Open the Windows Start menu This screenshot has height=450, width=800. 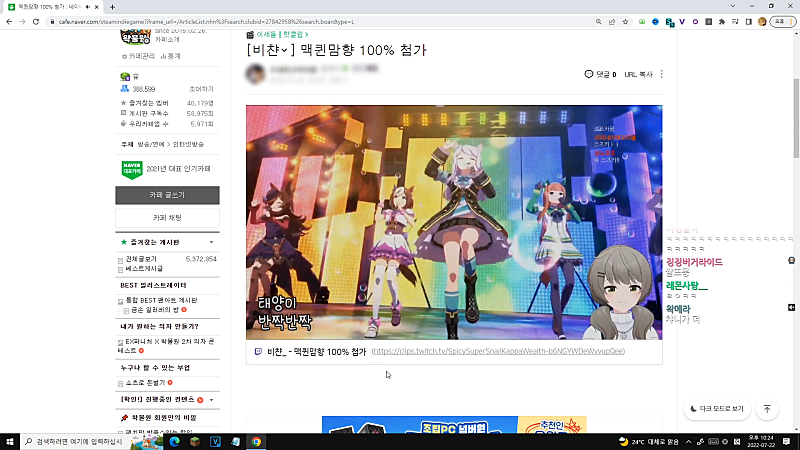(x=10, y=441)
